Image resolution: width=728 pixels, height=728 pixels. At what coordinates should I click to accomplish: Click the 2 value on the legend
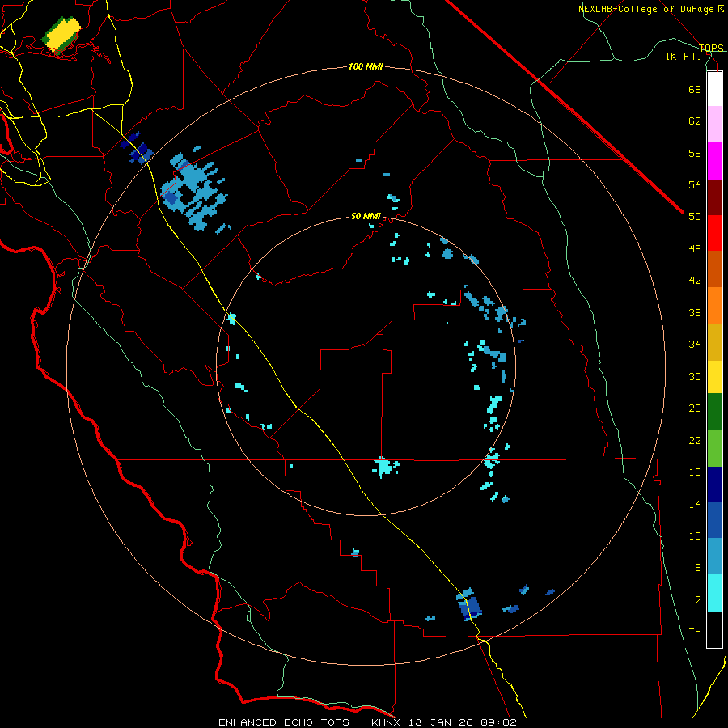tap(698, 600)
